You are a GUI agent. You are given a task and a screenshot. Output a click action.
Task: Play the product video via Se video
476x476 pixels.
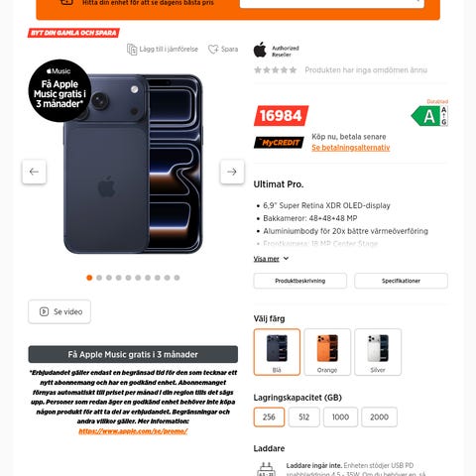coord(59,311)
